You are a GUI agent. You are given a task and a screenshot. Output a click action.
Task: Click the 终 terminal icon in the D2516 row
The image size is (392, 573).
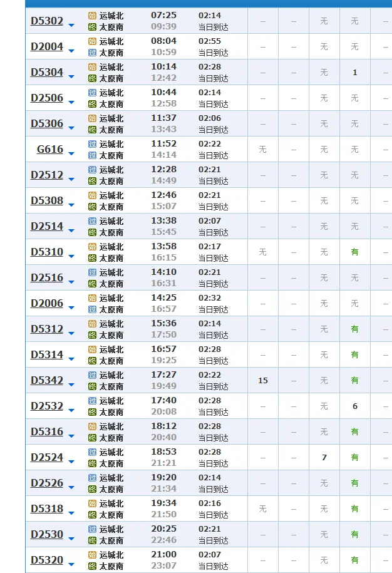coord(92,284)
